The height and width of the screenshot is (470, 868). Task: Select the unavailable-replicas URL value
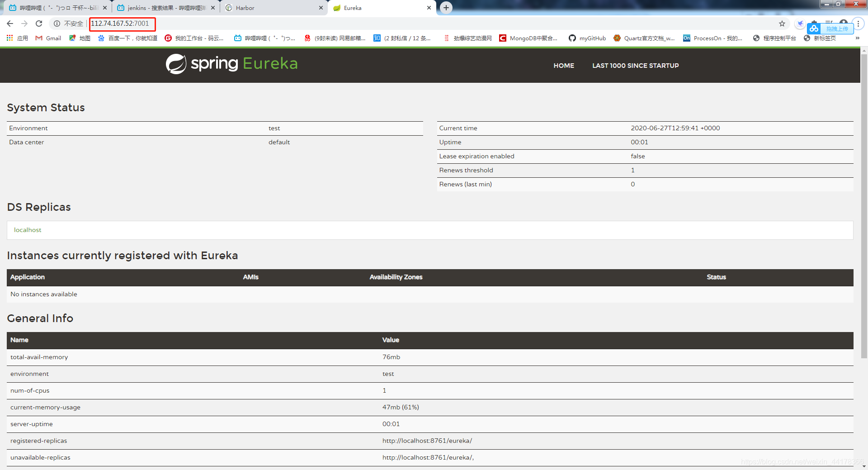pyautogui.click(x=428, y=457)
